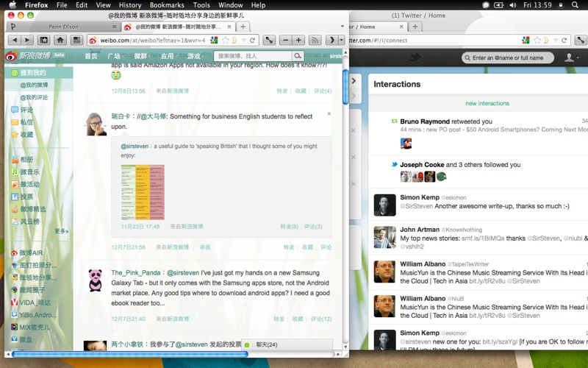Click the Weibo 搜索微博、找人 search field
The height and width of the screenshot is (368, 588).
tap(253, 56)
